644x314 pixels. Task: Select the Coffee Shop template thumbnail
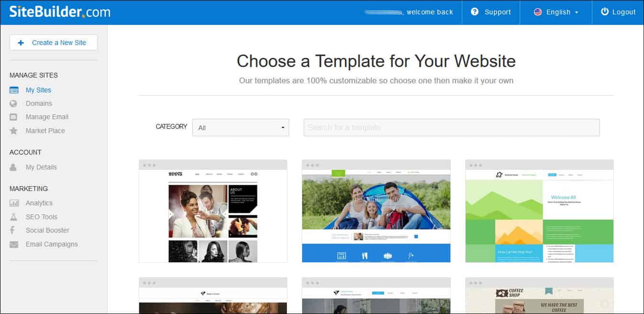[539, 296]
